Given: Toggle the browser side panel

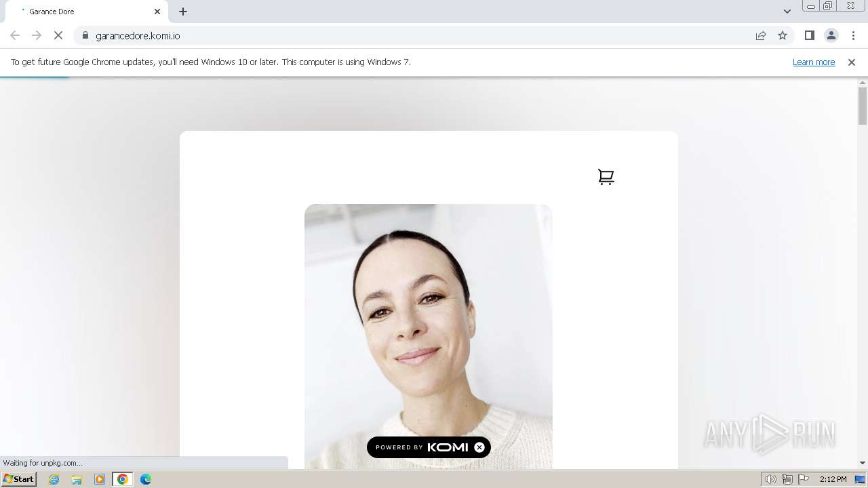Looking at the screenshot, I should [809, 35].
